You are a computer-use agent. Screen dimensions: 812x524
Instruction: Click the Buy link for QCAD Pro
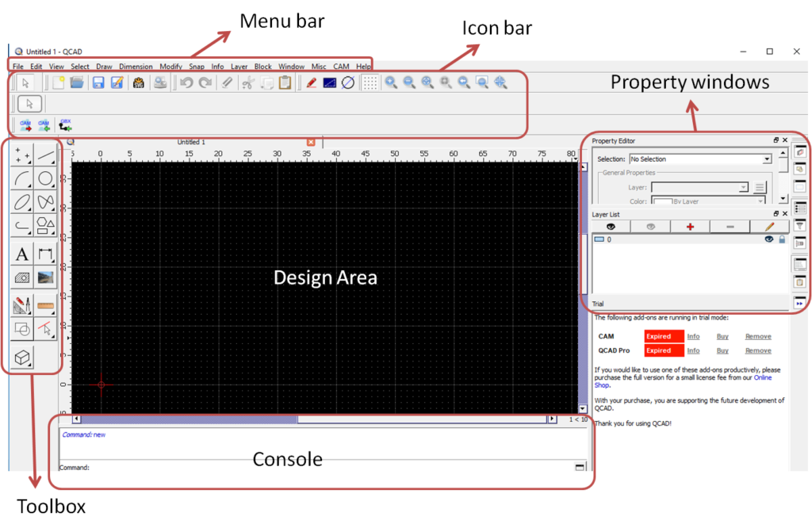pos(722,350)
